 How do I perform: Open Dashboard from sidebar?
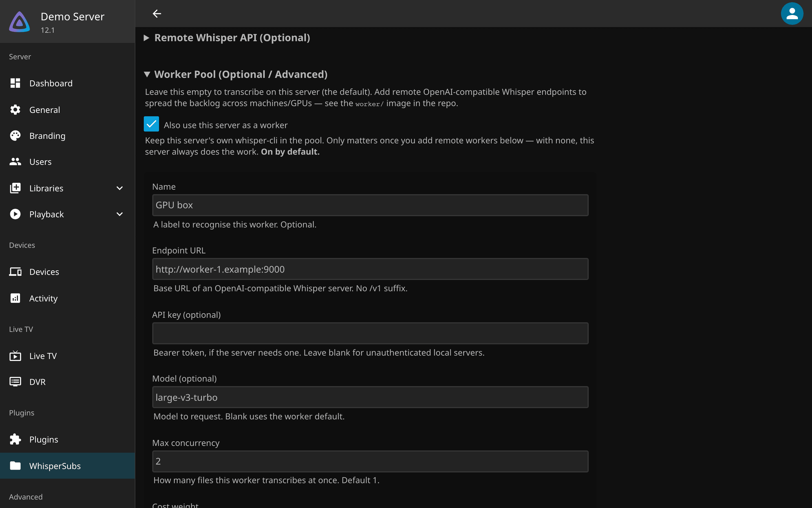click(67, 83)
